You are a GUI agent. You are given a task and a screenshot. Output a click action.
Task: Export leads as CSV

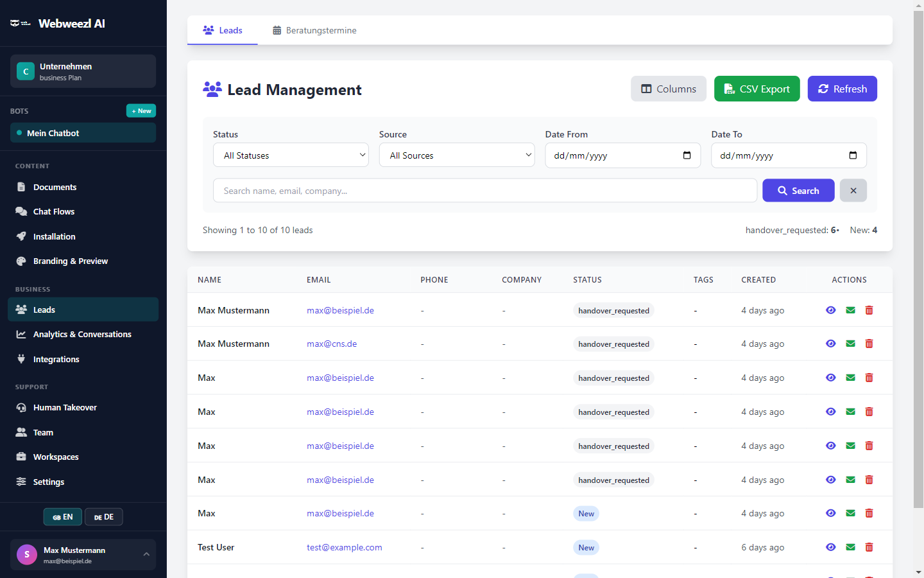(x=757, y=89)
